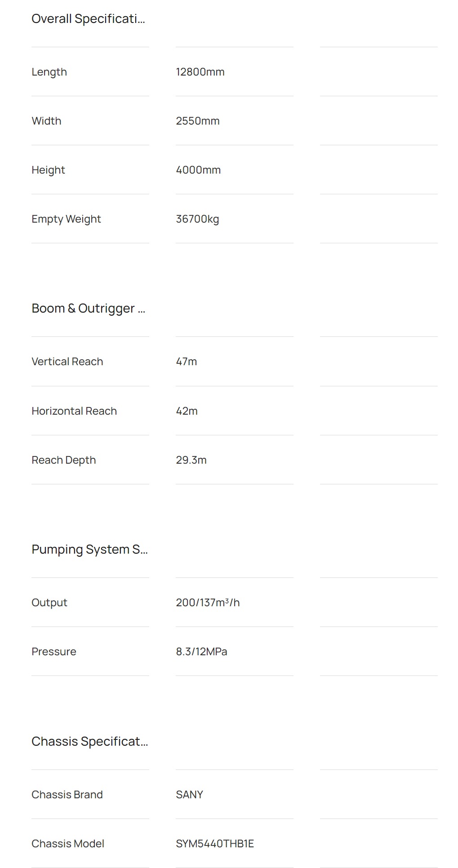Select the Horizontal Reach label

coord(74,411)
